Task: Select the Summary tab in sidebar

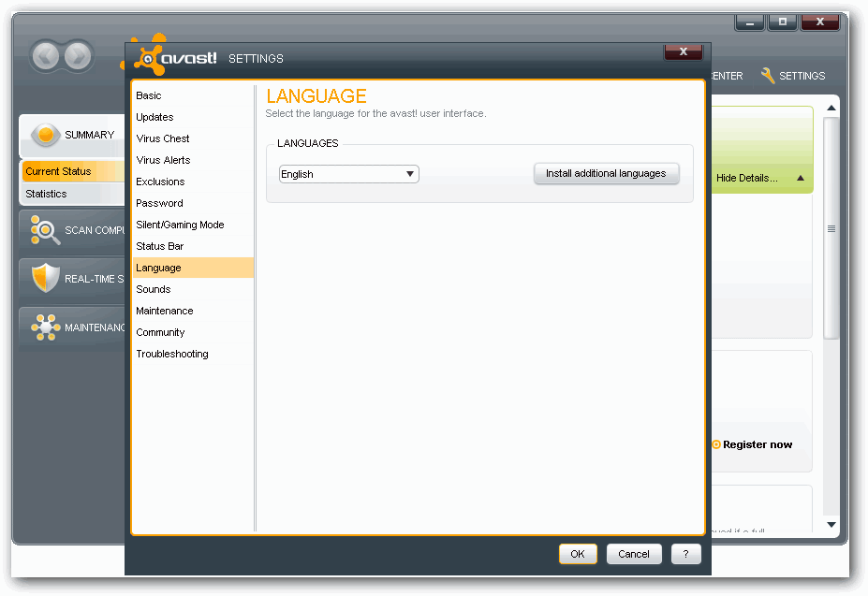Action: [72, 135]
